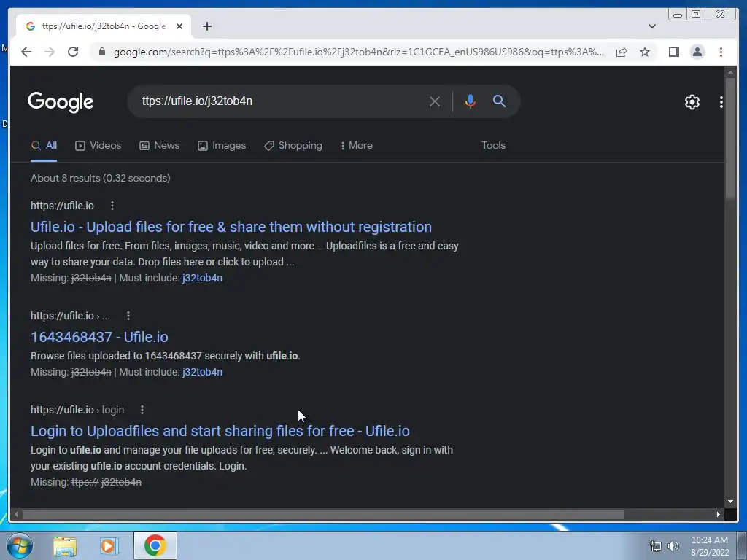Close the Google search tab
Image resolution: width=747 pixels, height=560 pixels.
[179, 26]
